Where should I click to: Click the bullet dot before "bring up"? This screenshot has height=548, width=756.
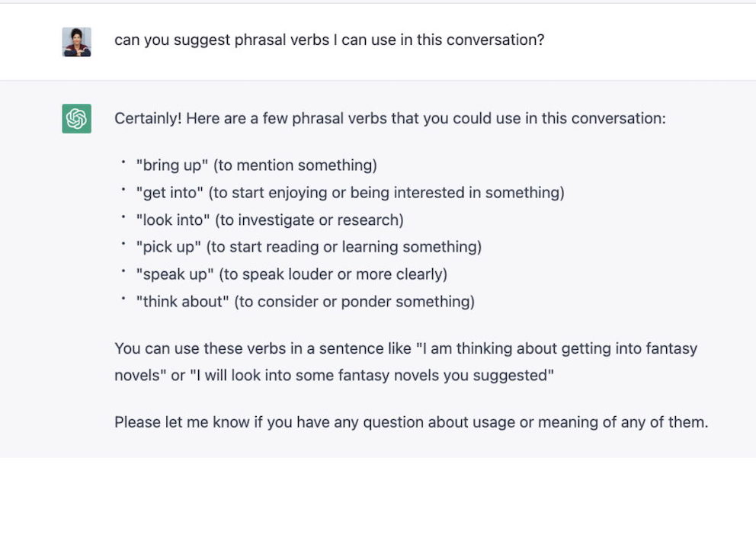tap(123, 162)
